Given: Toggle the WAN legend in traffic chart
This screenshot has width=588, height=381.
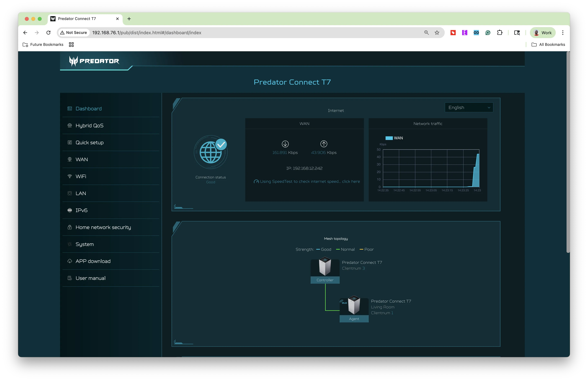Looking at the screenshot, I should (x=394, y=138).
